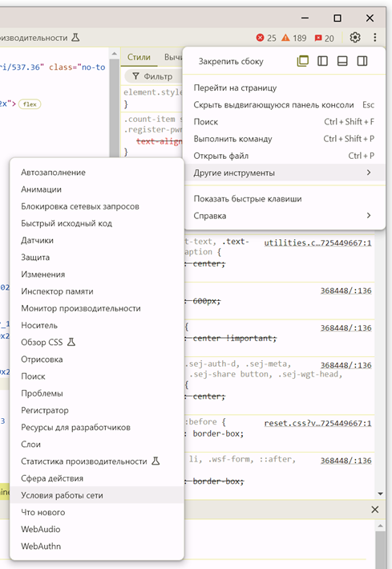The height and width of the screenshot is (569, 392).
Task: Open Обзор CSS experimental tool
Action: click(97, 342)
